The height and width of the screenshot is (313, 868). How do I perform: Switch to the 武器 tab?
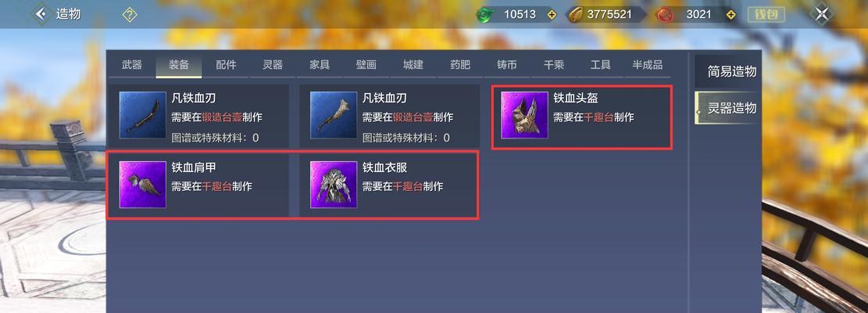[132, 65]
